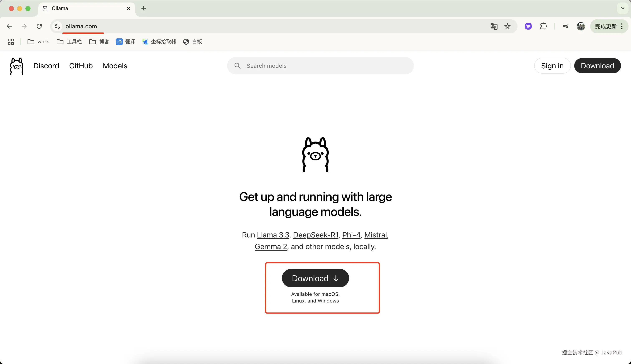Open the user profile avatar
The width and height of the screenshot is (631, 364).
pos(581,26)
